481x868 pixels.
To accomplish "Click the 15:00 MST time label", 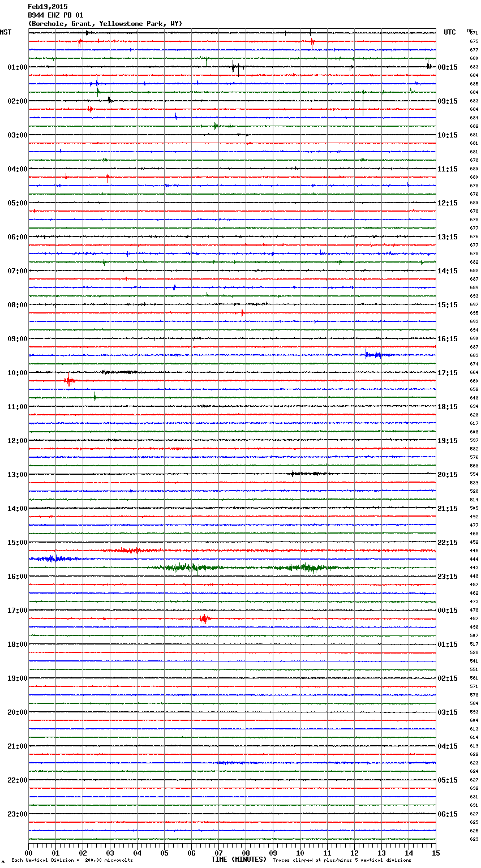I will [18, 543].
